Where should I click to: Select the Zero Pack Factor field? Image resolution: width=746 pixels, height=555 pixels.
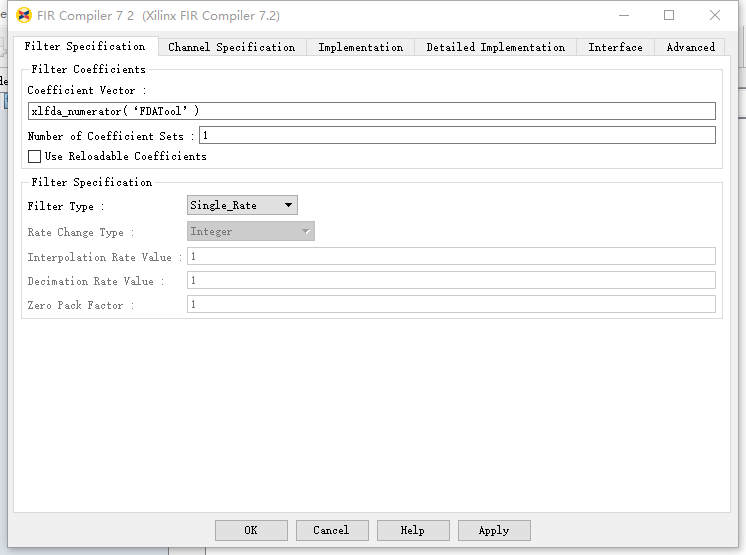coord(451,304)
